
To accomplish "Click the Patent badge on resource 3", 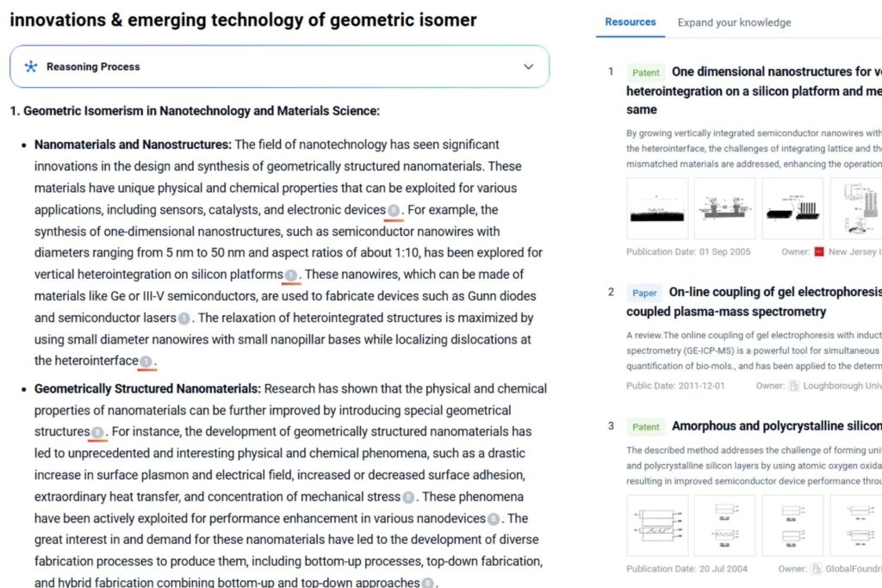I will coord(645,427).
